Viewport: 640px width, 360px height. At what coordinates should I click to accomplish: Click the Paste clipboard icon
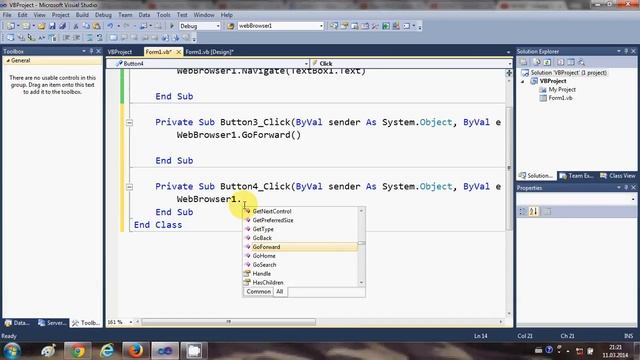97,26
